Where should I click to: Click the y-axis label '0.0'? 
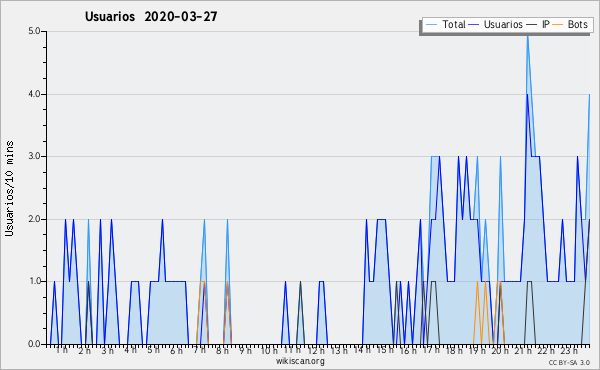pos(34,344)
